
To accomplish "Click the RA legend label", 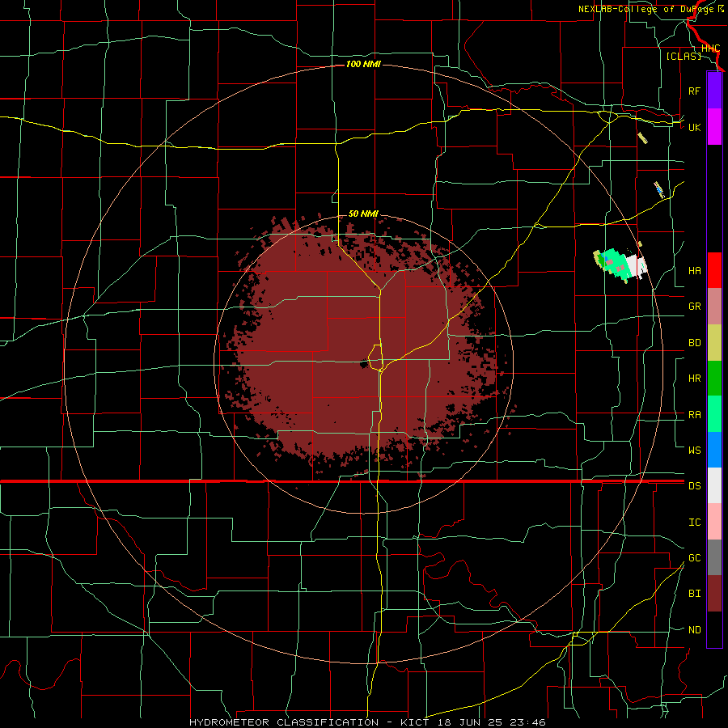I will (694, 414).
